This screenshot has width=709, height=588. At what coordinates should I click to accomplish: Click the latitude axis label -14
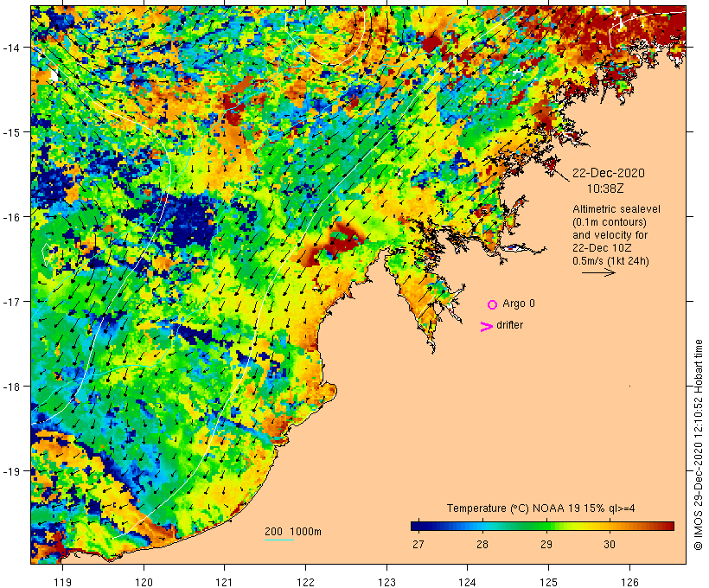(x=10, y=48)
